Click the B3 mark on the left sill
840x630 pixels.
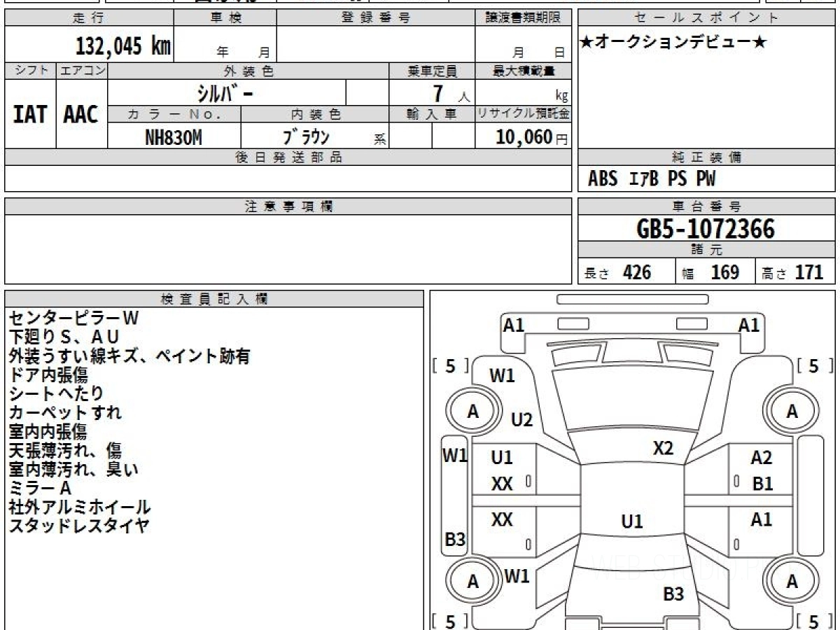(456, 540)
